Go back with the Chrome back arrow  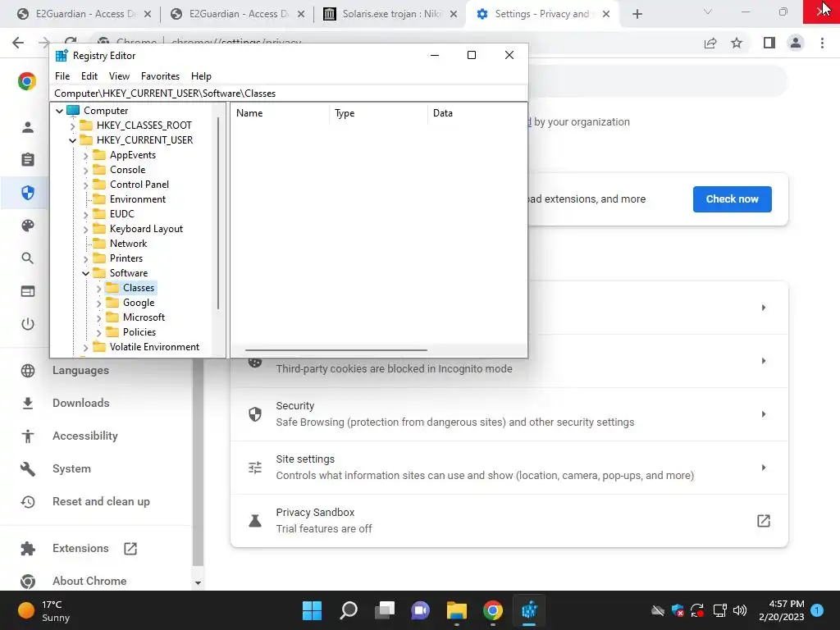tap(18, 43)
